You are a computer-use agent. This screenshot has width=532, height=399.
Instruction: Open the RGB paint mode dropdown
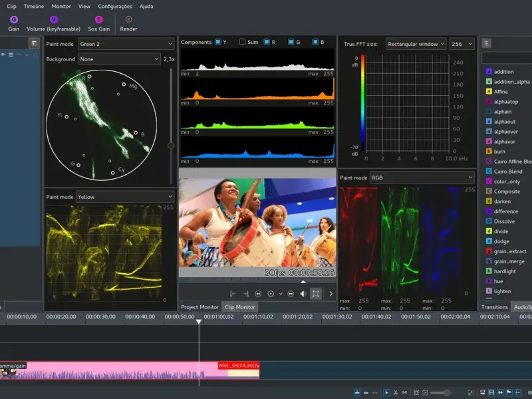pos(422,178)
